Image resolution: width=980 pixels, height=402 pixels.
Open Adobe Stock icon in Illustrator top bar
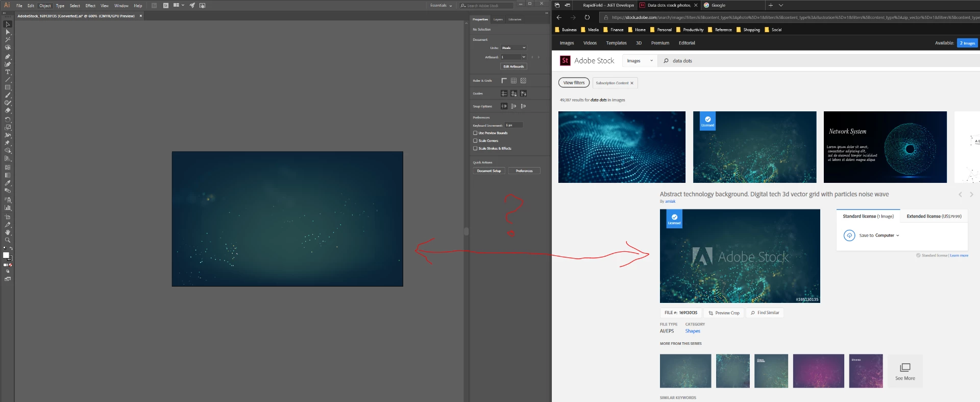click(x=166, y=5)
